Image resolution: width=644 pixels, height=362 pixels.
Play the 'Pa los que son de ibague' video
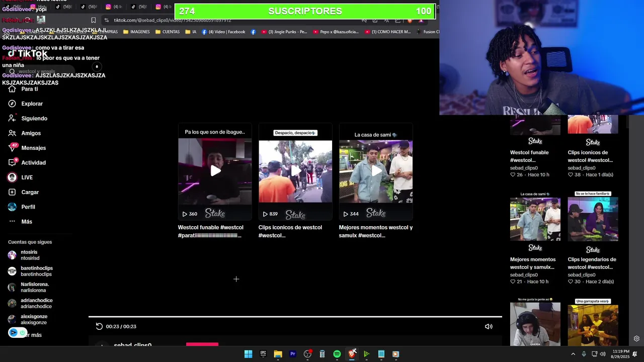click(x=215, y=171)
